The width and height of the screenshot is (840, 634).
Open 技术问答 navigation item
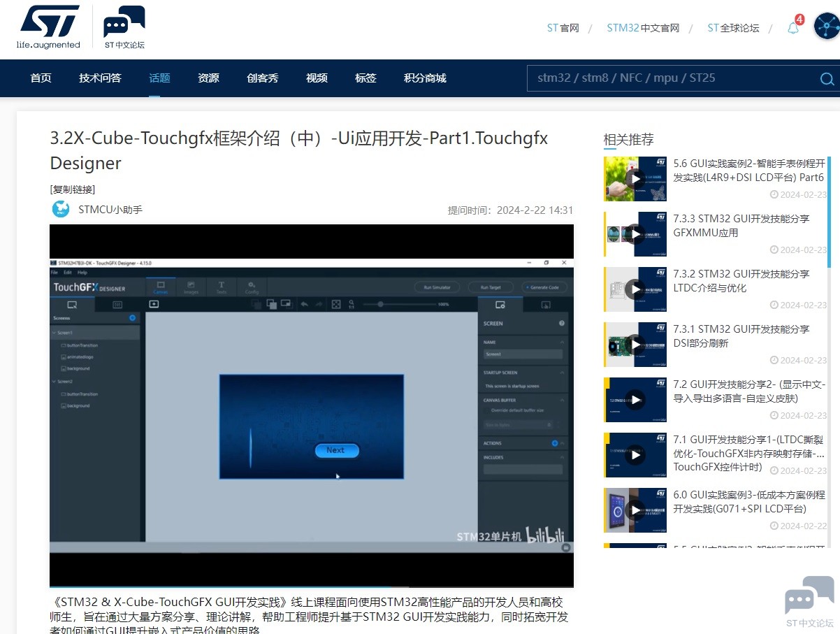(100, 78)
